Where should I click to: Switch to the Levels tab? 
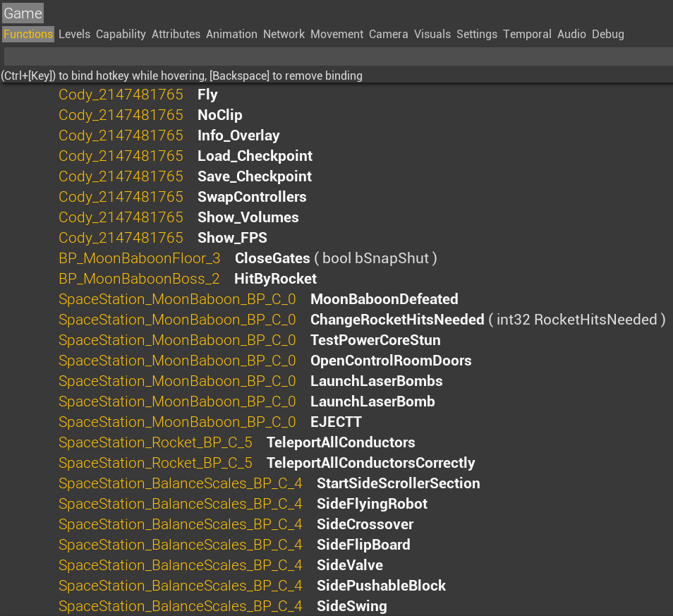point(74,34)
